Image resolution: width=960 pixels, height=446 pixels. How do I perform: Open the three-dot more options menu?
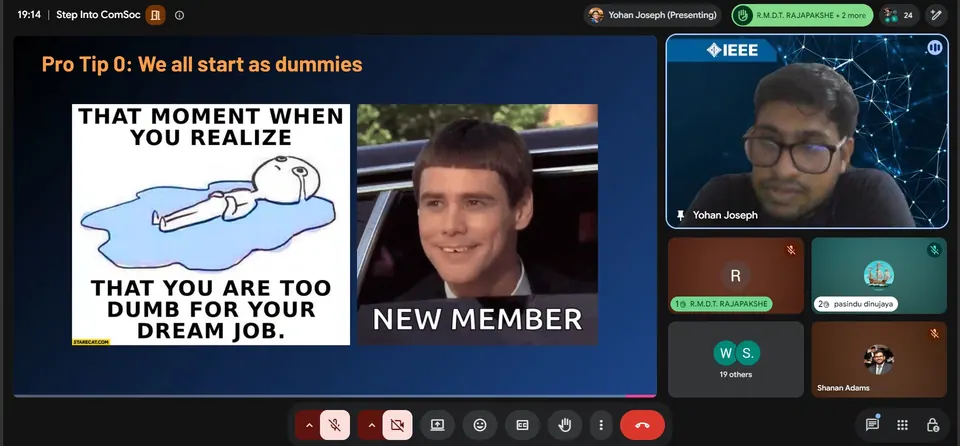601,425
